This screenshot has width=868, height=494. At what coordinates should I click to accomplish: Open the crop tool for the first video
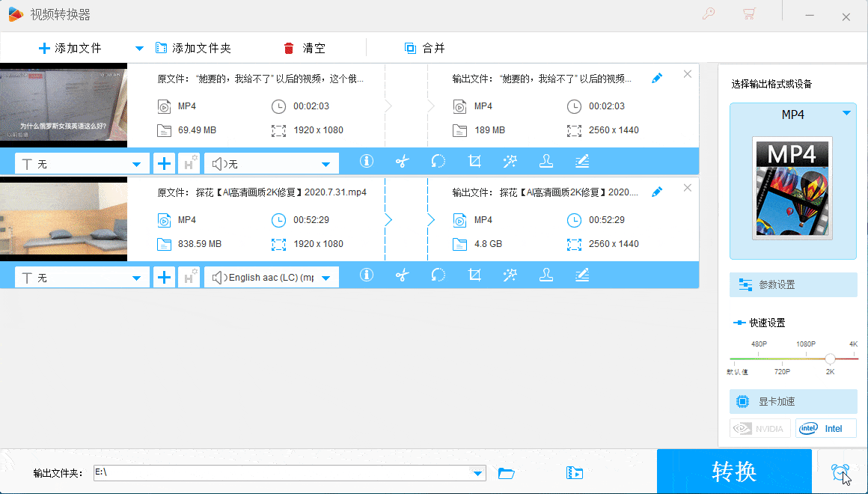474,161
